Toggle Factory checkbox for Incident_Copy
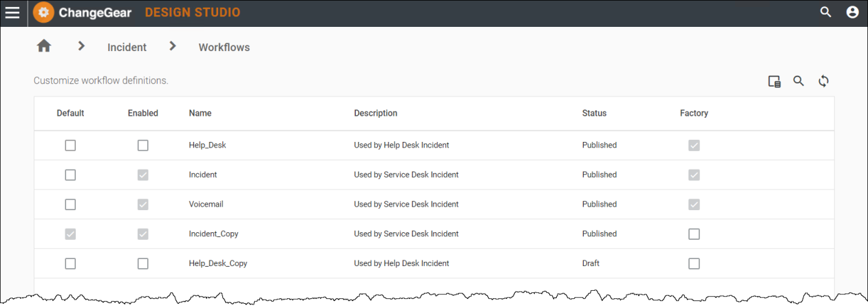The height and width of the screenshot is (308, 868). click(x=694, y=234)
